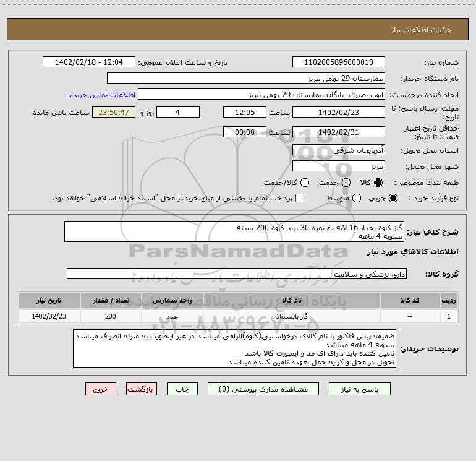Click the general description text box گاز کاوه
The width and height of the screenshot is (476, 461).
click(x=234, y=231)
